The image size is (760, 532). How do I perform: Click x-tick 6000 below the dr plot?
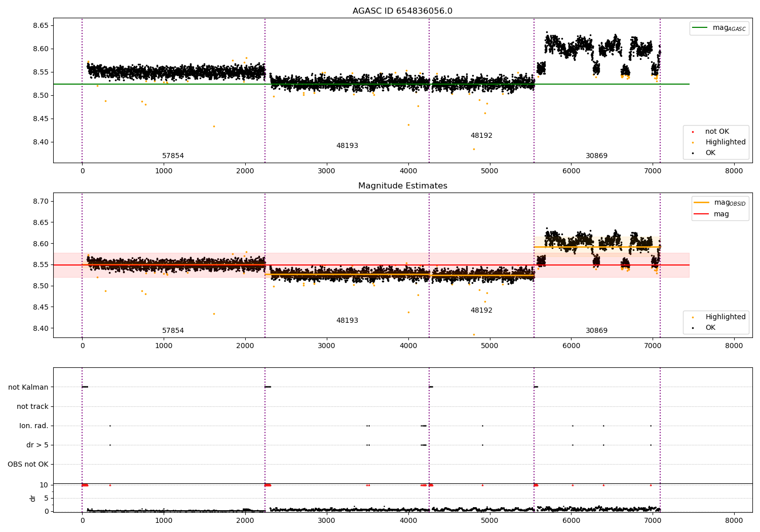[571, 521]
